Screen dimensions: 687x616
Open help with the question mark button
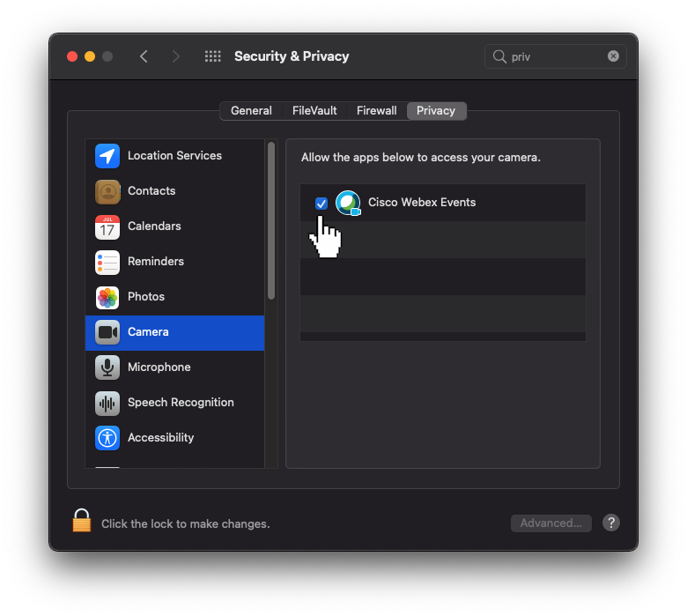coord(611,523)
